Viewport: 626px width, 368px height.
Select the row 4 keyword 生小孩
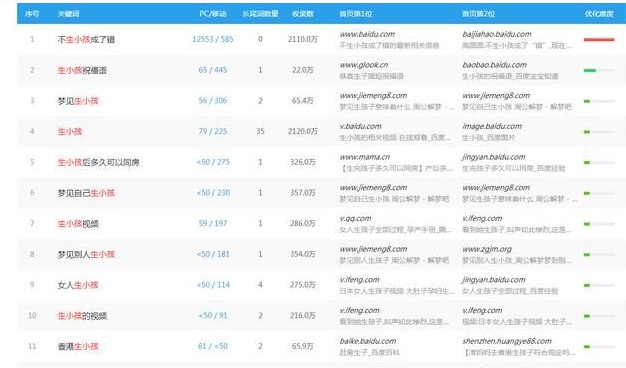[x=69, y=132]
